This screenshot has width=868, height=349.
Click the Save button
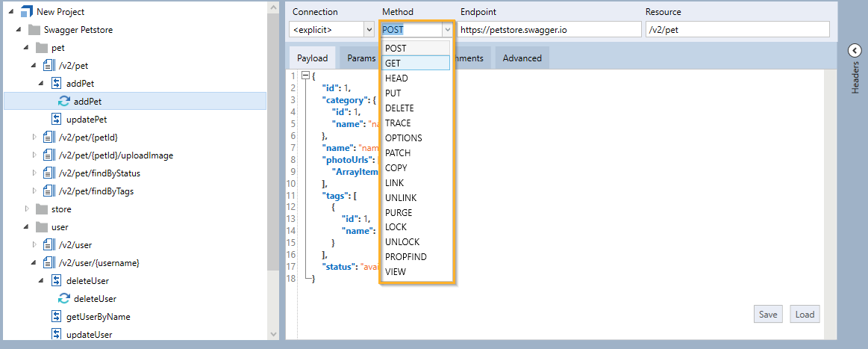[x=768, y=315]
